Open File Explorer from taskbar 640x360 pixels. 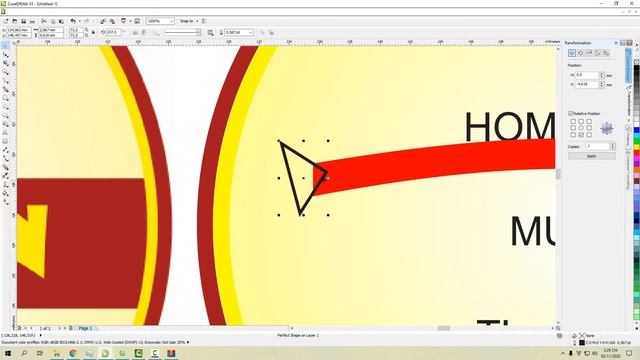click(56, 353)
